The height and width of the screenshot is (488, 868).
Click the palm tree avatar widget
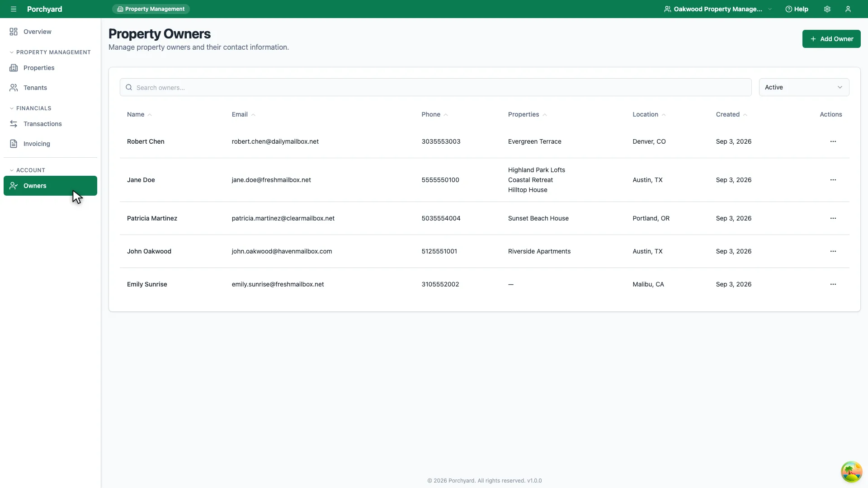click(x=851, y=472)
